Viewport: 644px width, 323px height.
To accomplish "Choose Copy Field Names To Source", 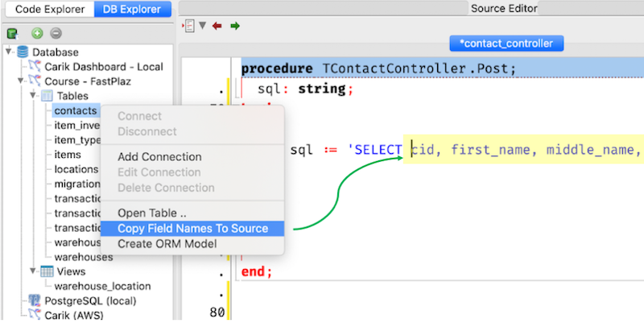I will pyautogui.click(x=192, y=229).
